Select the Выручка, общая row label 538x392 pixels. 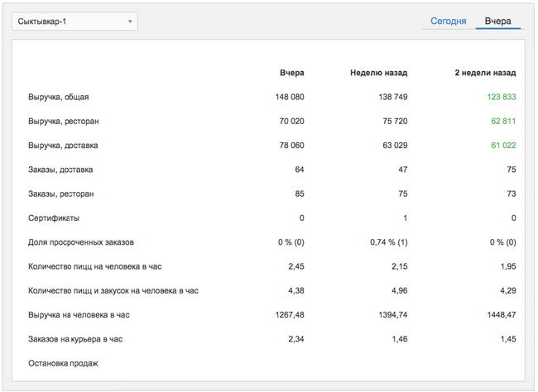click(x=58, y=97)
